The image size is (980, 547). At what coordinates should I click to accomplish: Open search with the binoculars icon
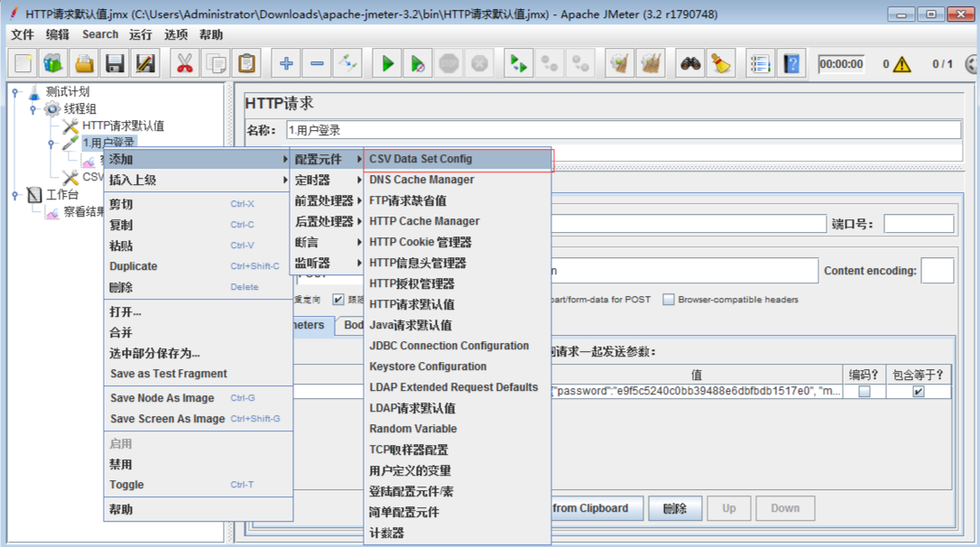(x=690, y=63)
